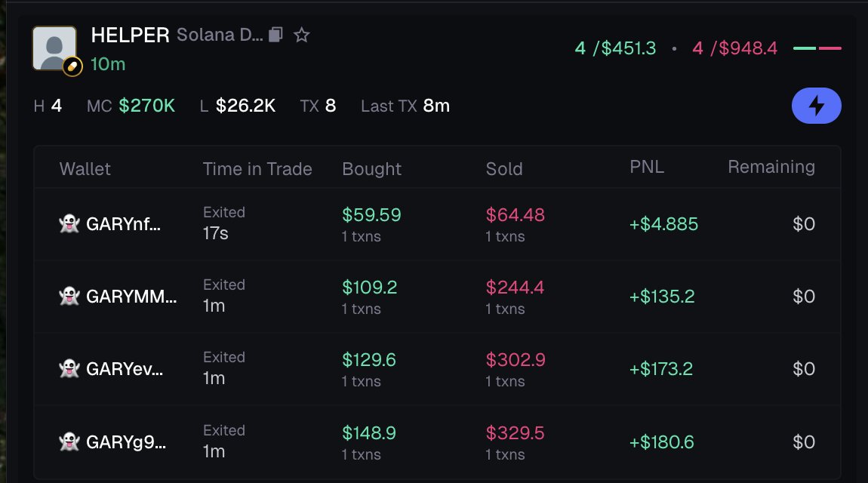Open the GARYnf wallet link
Screen dimensions: 868x483
click(x=124, y=224)
